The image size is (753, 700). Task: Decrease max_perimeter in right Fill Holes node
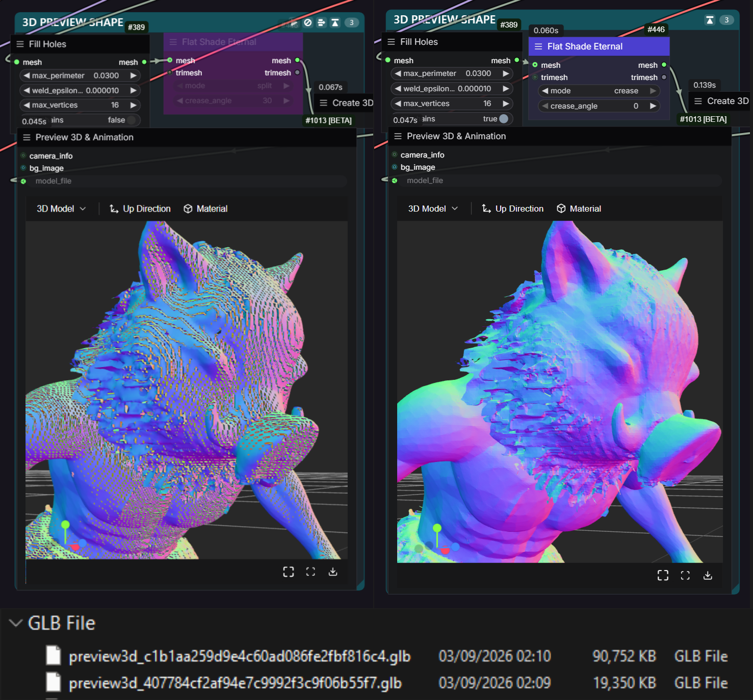[398, 73]
